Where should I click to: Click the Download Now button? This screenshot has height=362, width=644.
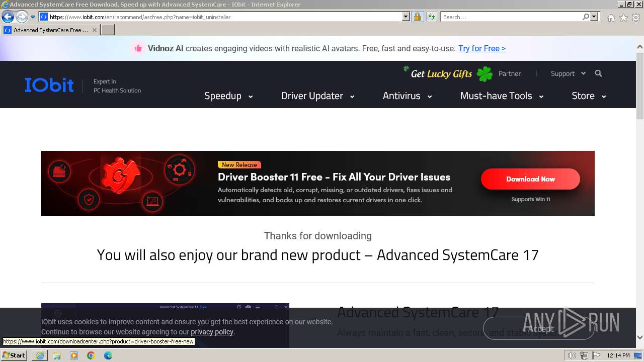(x=530, y=179)
